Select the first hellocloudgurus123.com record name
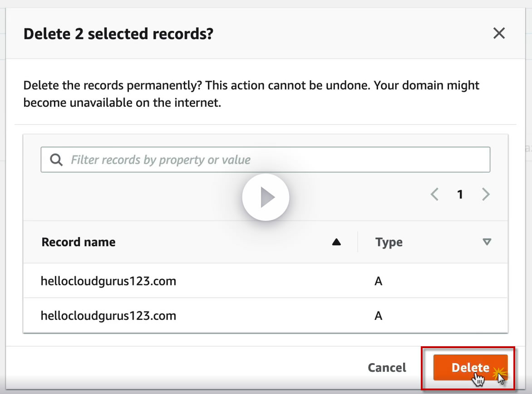 108,281
